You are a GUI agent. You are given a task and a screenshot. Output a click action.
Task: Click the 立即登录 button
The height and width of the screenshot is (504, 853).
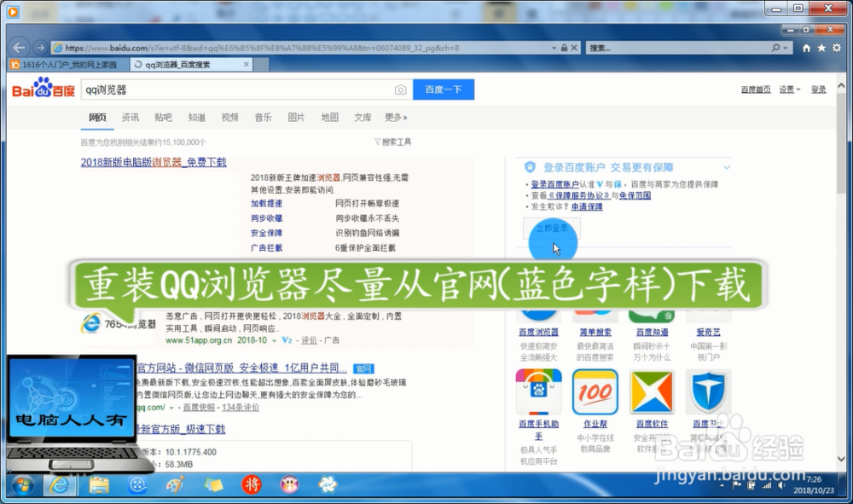[x=552, y=229]
